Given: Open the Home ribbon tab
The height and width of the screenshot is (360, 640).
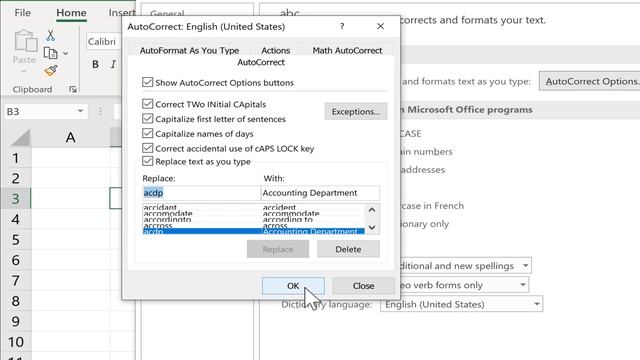Looking at the screenshot, I should click(71, 13).
